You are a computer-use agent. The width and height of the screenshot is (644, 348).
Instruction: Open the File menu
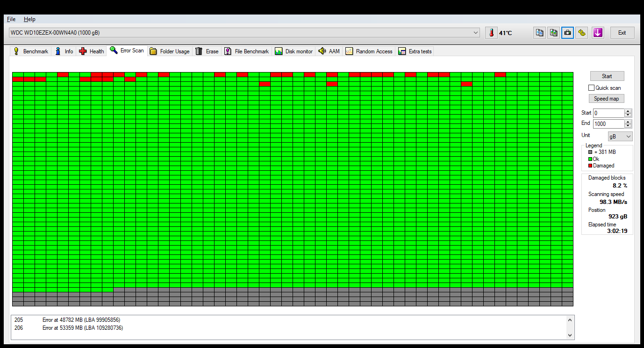coord(11,19)
